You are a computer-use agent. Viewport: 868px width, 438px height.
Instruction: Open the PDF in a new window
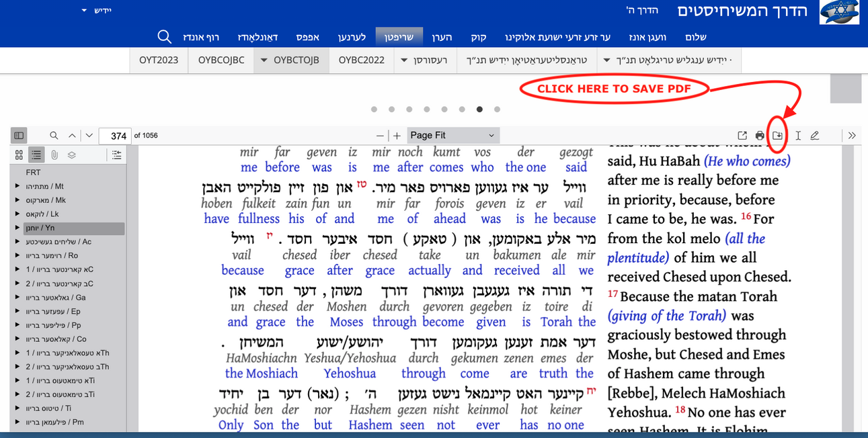[x=742, y=136]
